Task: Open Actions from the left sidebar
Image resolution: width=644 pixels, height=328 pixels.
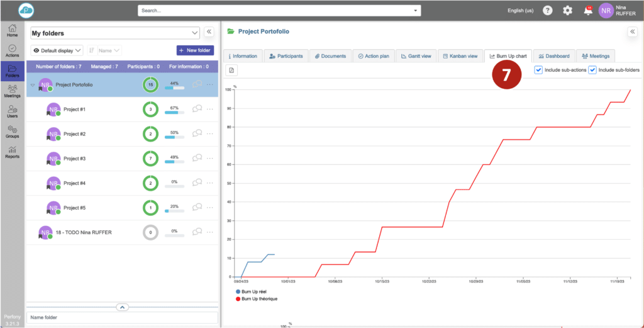Action: 12,51
